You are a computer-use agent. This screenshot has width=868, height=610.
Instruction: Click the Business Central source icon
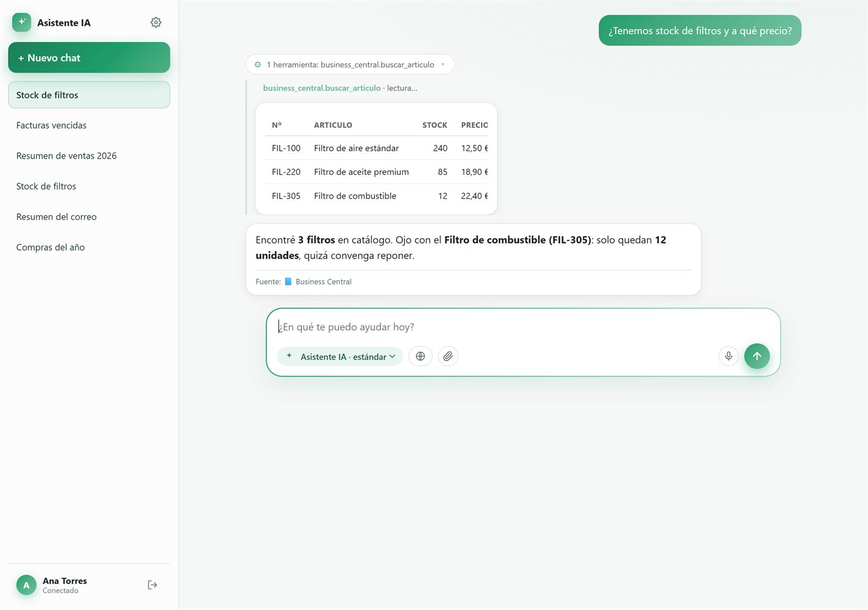tap(288, 281)
